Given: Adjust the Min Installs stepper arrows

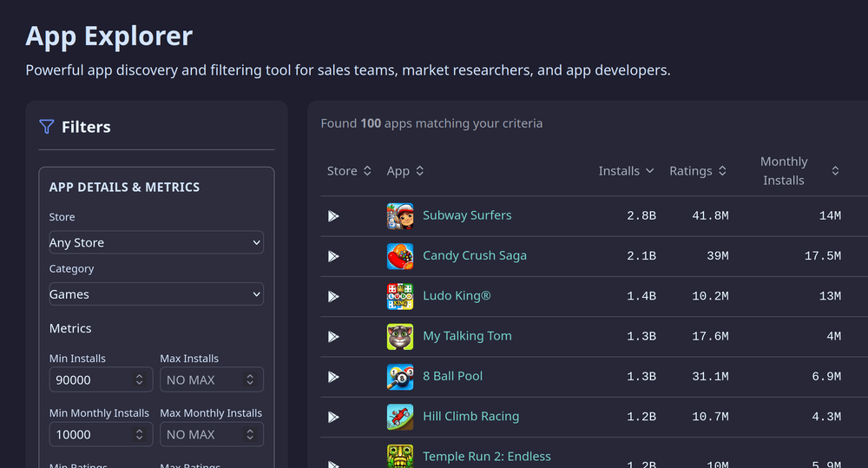Looking at the screenshot, I should pos(140,380).
